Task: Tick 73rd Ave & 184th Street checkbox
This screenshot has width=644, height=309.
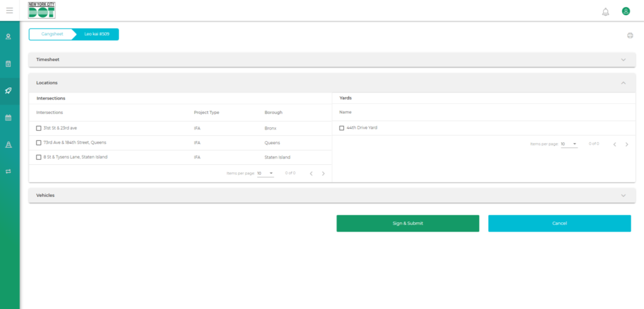Action: pyautogui.click(x=39, y=143)
